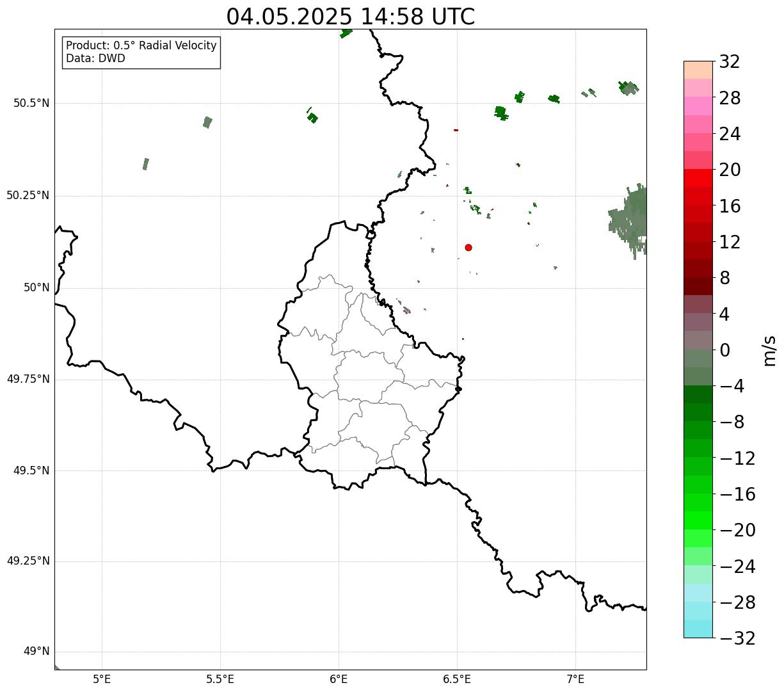Click the 49.25°N latitude axis label
784x692 pixels.
click(x=28, y=561)
